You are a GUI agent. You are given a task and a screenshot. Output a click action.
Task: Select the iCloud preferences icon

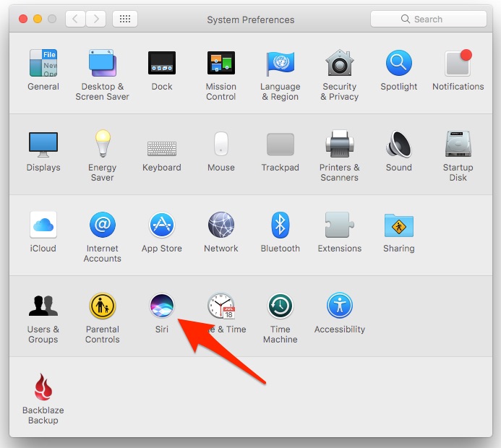pyautogui.click(x=43, y=225)
